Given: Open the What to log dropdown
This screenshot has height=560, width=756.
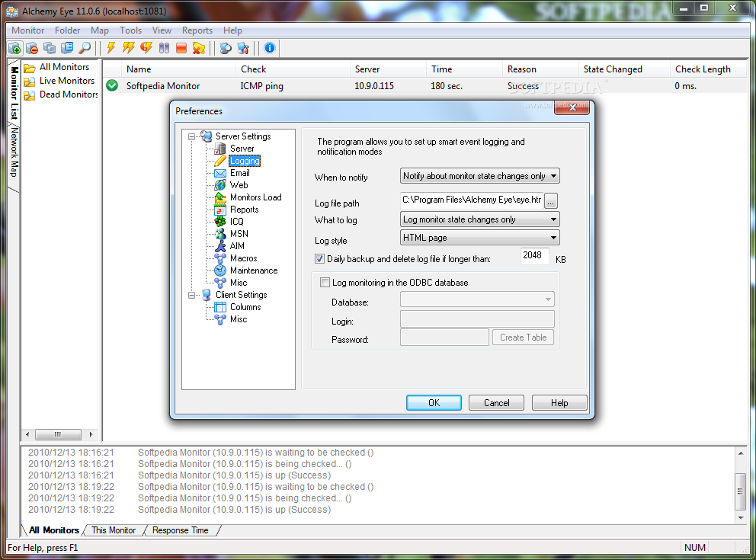Looking at the screenshot, I should [479, 219].
